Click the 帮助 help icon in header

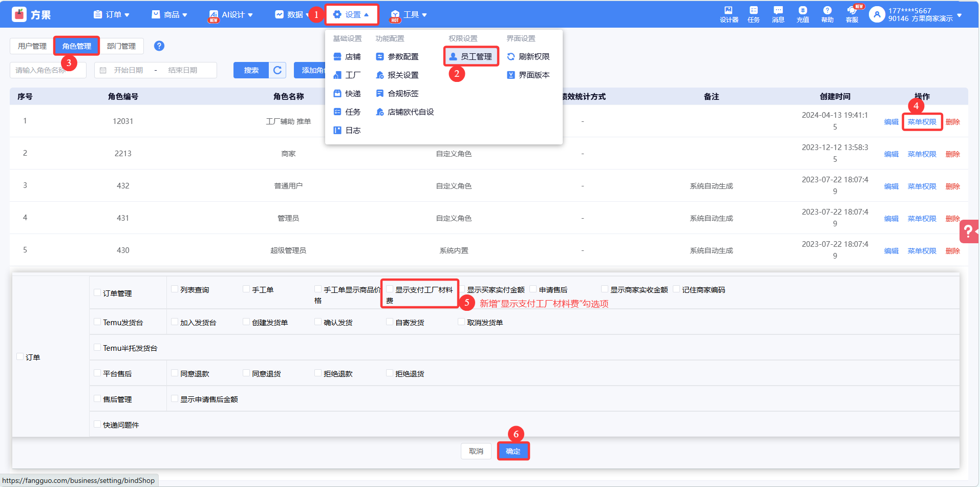point(827,14)
